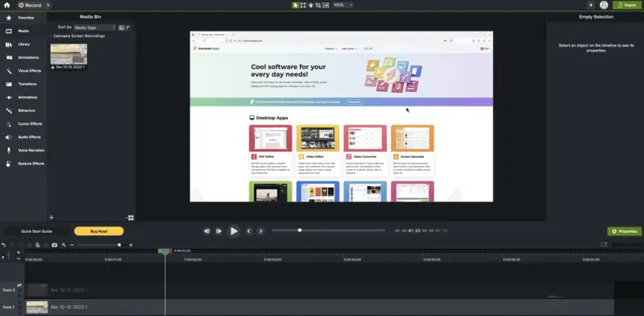The width and height of the screenshot is (644, 316).
Task: Expand the track options down chevron
Action: coord(19,259)
